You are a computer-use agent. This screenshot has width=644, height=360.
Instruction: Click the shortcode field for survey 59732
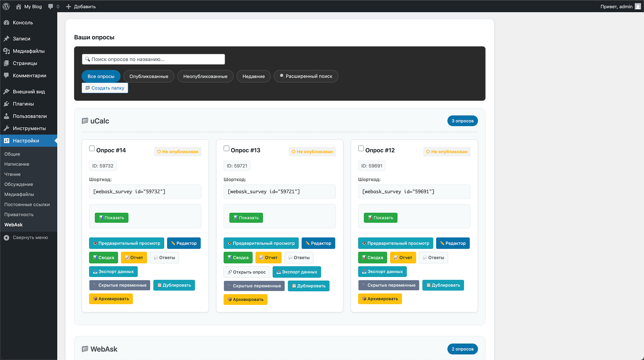click(145, 192)
